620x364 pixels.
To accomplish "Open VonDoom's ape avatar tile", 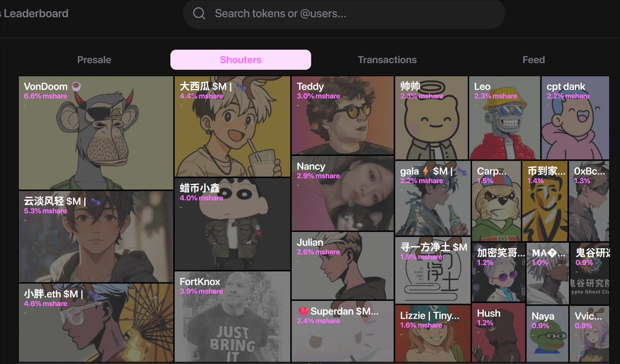I will click(x=96, y=133).
